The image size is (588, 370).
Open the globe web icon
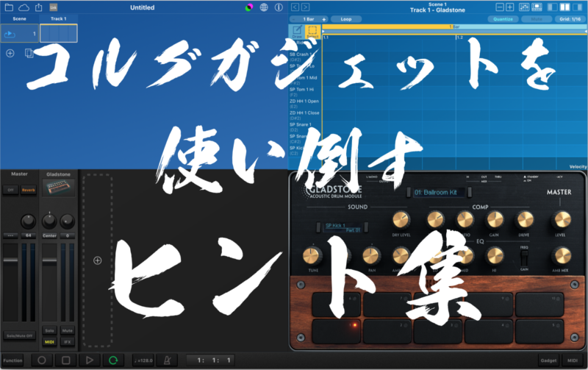pos(264,7)
